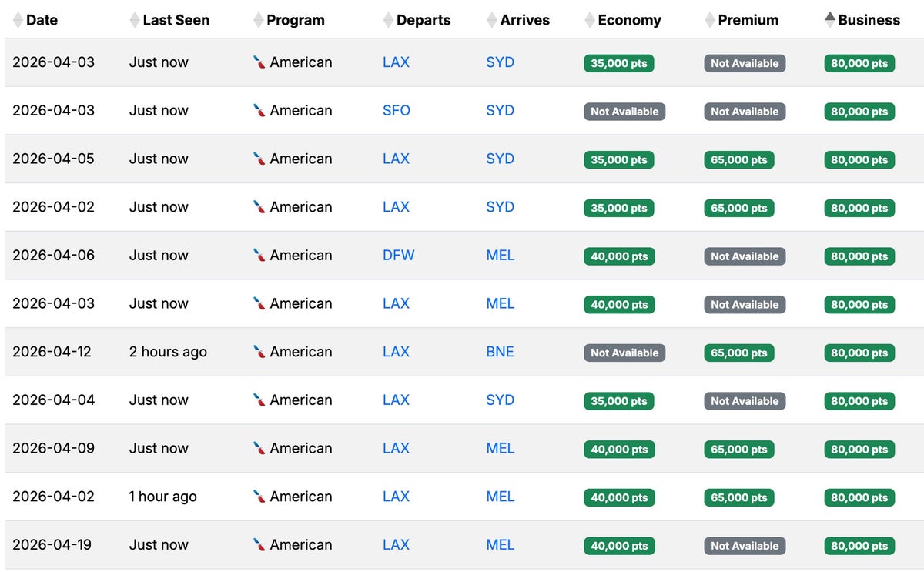The height and width of the screenshot is (572, 924).
Task: Click 65,000 pts Premium badge for 2026-04-12
Action: tap(739, 353)
